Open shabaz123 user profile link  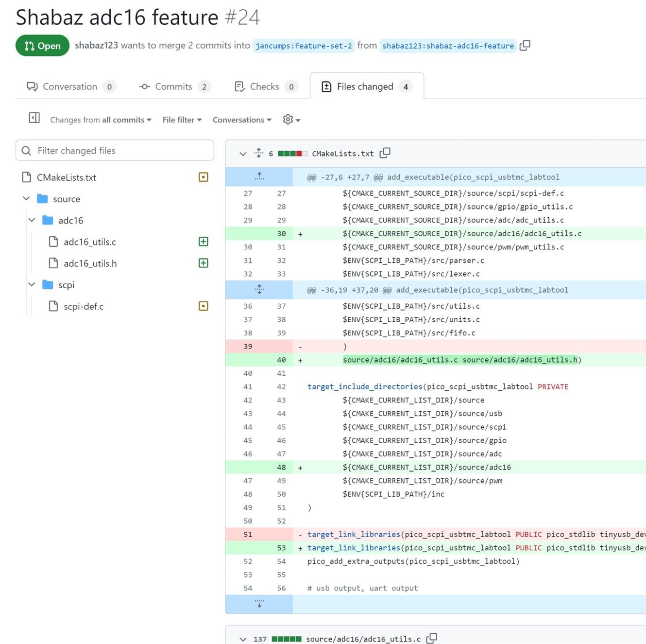pos(96,45)
